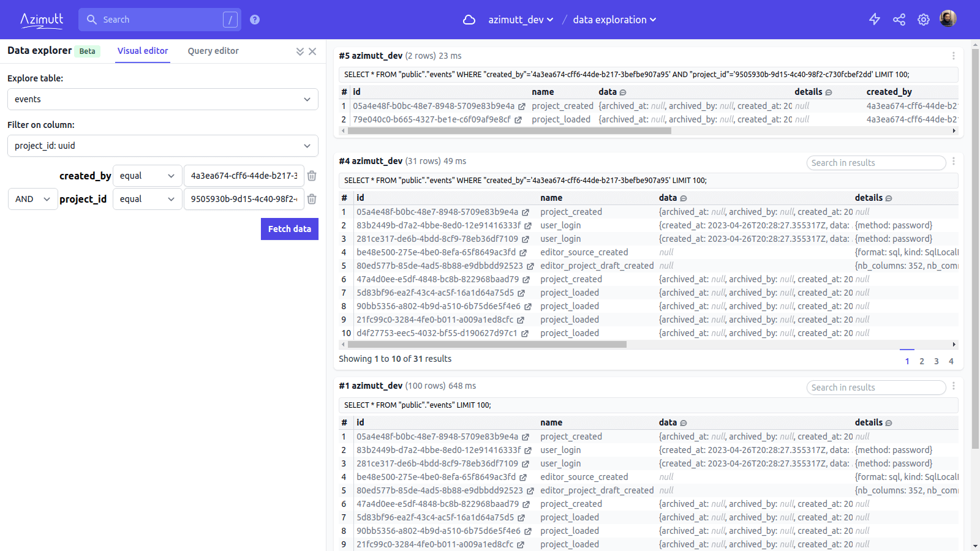
Task: Click the Fetch data button
Action: click(289, 228)
